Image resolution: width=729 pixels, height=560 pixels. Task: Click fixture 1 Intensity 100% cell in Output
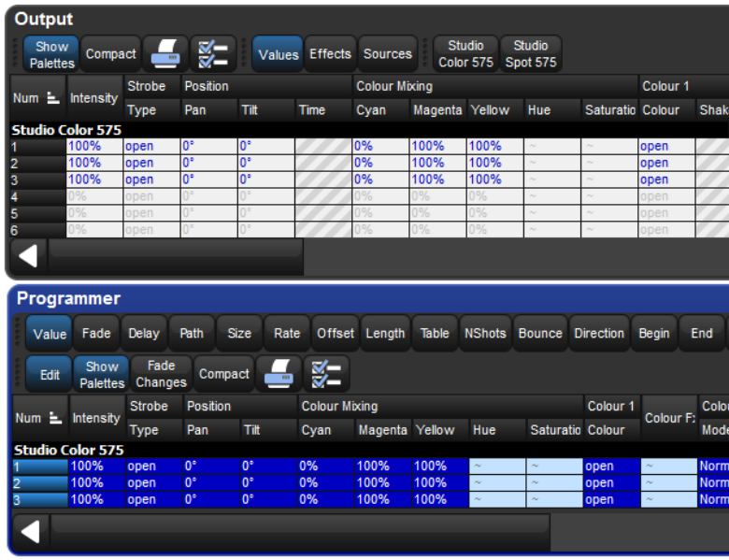pos(94,147)
